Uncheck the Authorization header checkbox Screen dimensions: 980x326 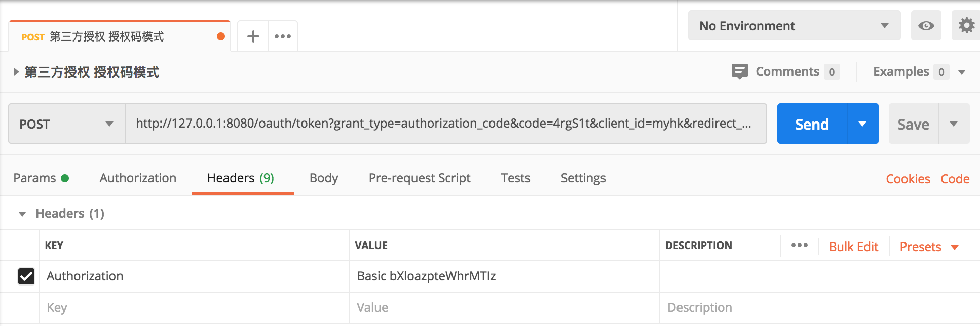26,276
